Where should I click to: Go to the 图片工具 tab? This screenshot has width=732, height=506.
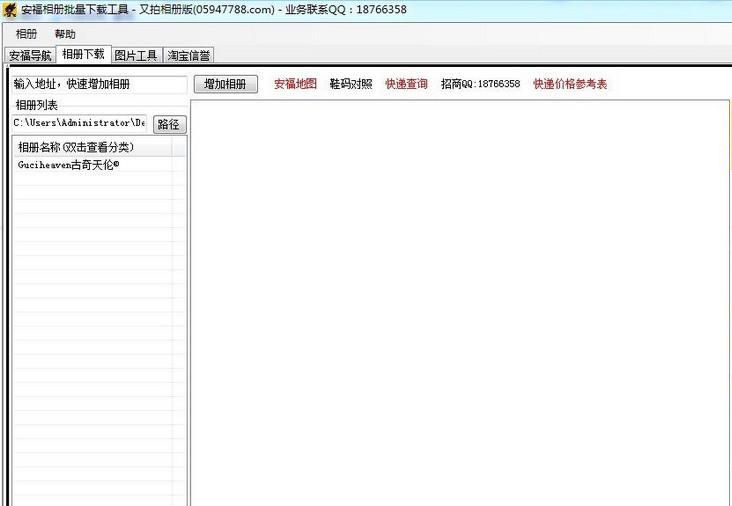pyautogui.click(x=136, y=56)
